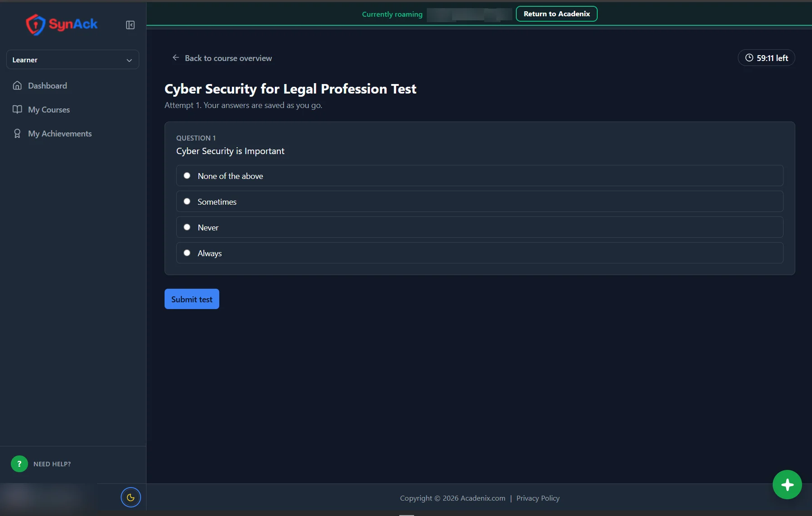Select the "Always" radio button
The height and width of the screenshot is (516, 812).
pyautogui.click(x=187, y=253)
